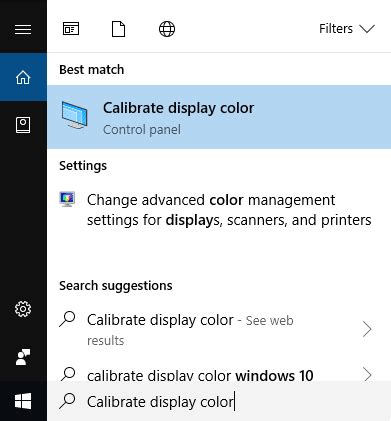Viewport: 391px width, 421px height.
Task: Expand arrow for windows 10 suggestion
Action: pyautogui.click(x=367, y=375)
